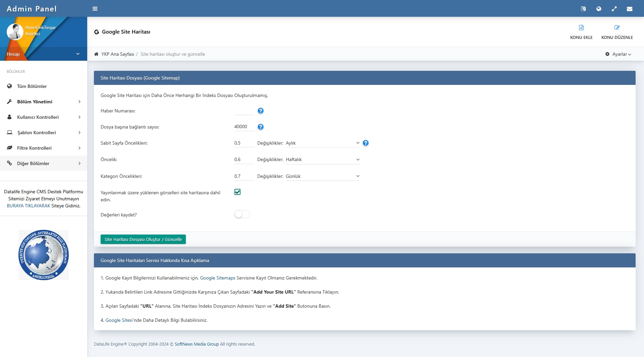The width and height of the screenshot is (644, 357).
Task: Click help icon beside Dosya başına bağlantı sayısı
Action: point(261,127)
